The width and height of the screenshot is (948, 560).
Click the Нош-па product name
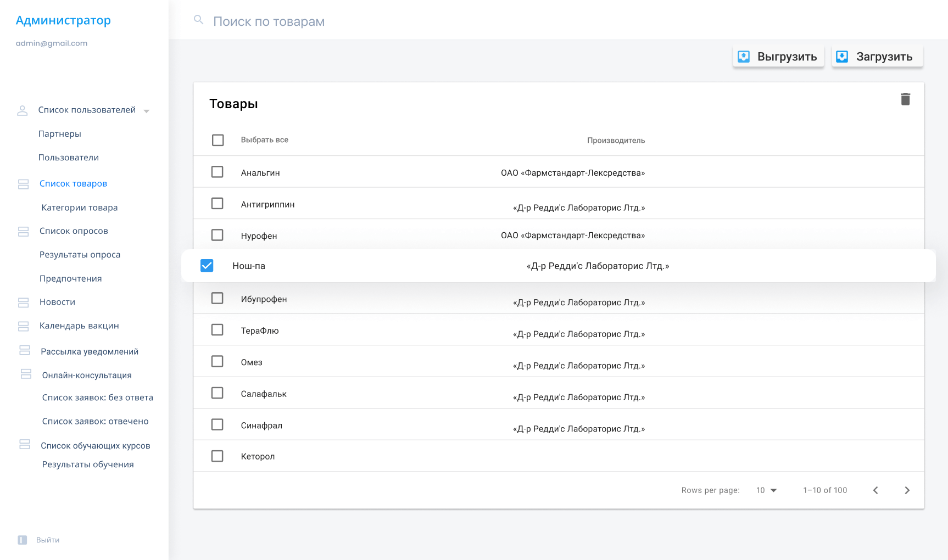(249, 266)
